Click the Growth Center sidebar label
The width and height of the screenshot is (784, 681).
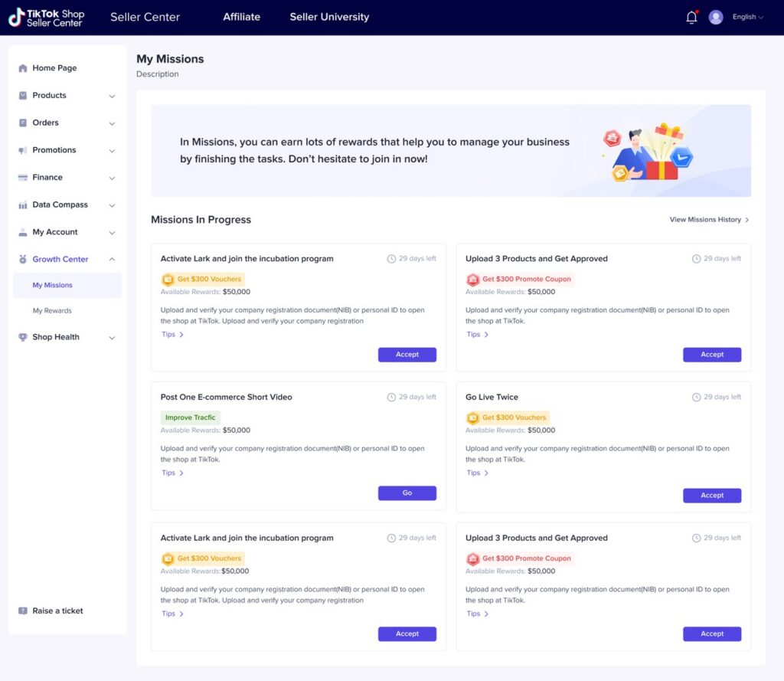(60, 259)
